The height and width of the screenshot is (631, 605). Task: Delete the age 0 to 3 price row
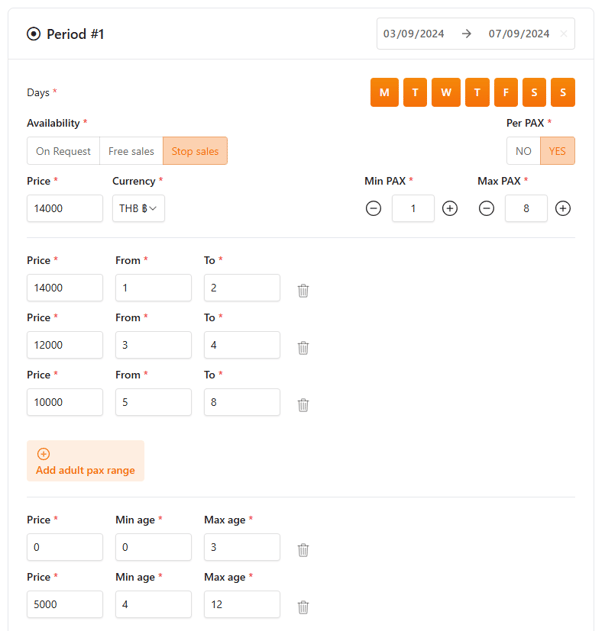pos(303,549)
